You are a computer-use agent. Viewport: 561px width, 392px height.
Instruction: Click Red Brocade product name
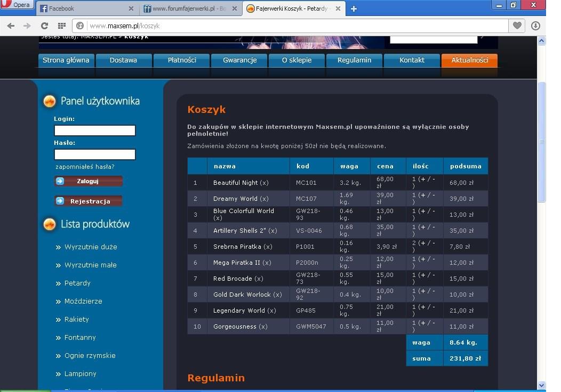click(232, 279)
